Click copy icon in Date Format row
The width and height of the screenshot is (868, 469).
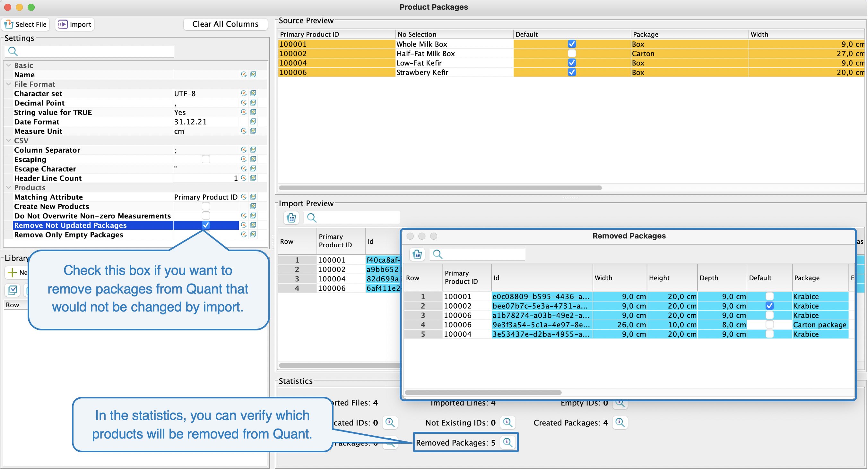click(x=253, y=122)
